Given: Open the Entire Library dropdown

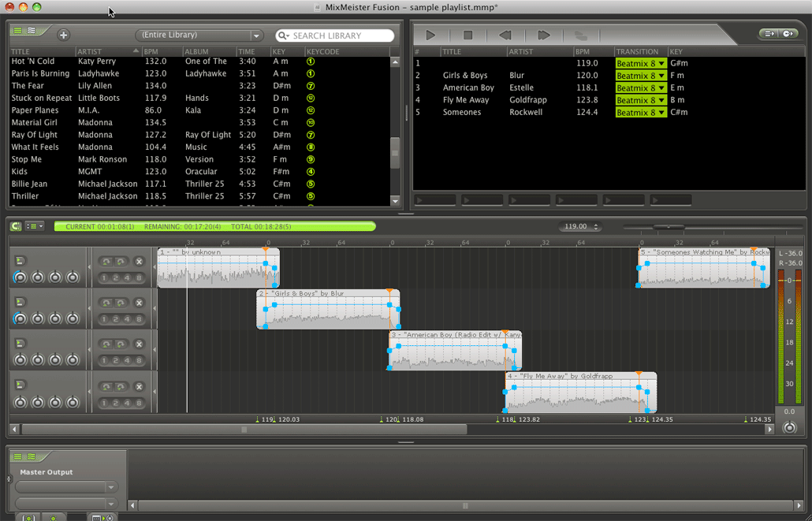Looking at the screenshot, I should (x=199, y=35).
